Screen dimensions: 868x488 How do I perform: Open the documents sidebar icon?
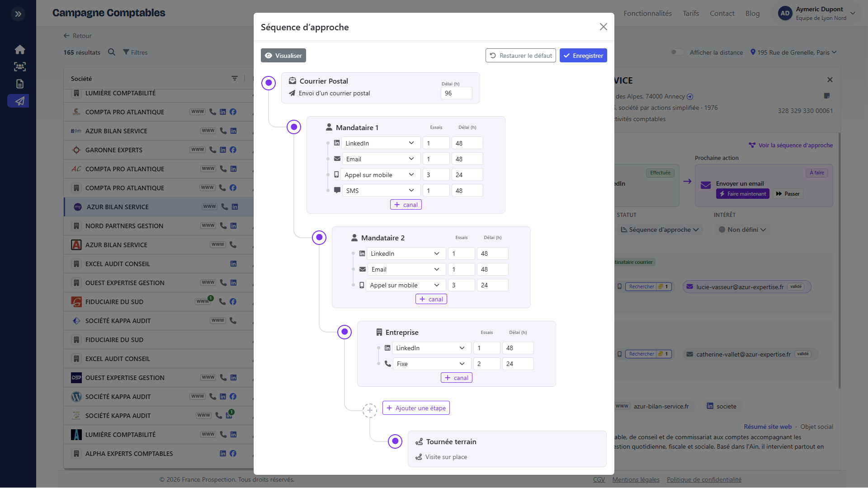coord(19,84)
